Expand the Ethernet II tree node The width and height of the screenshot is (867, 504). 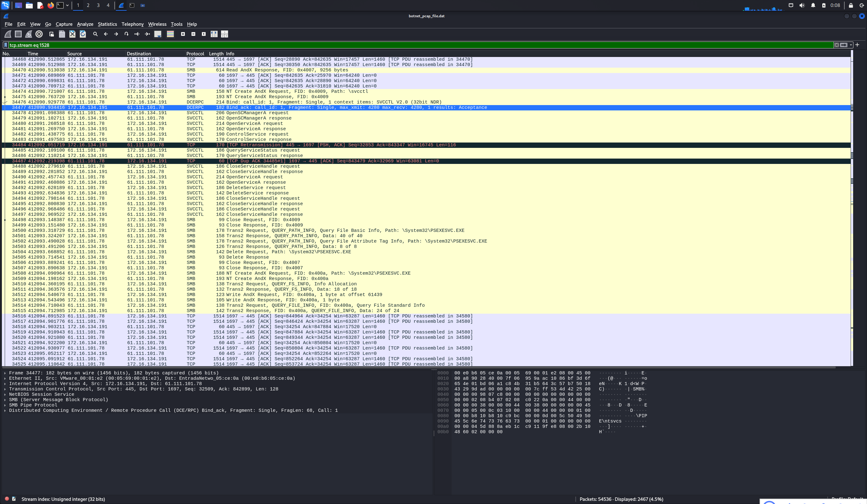[x=5, y=378]
